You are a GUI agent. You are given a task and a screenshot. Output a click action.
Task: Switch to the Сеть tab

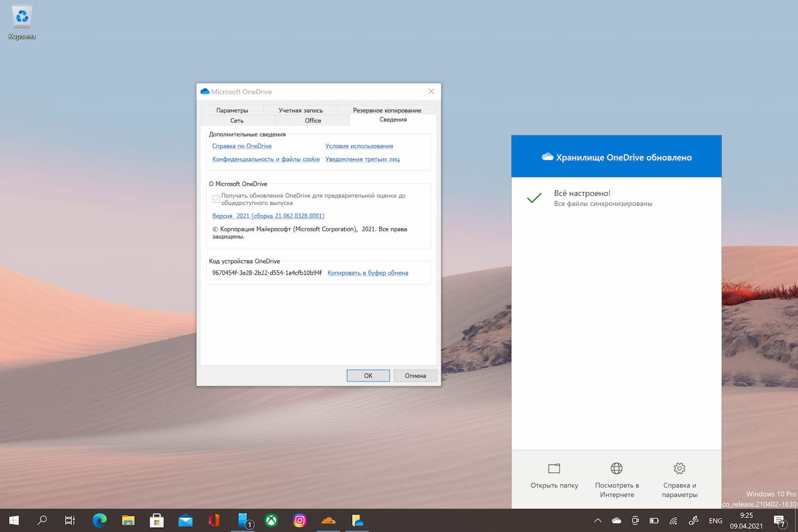pyautogui.click(x=236, y=120)
